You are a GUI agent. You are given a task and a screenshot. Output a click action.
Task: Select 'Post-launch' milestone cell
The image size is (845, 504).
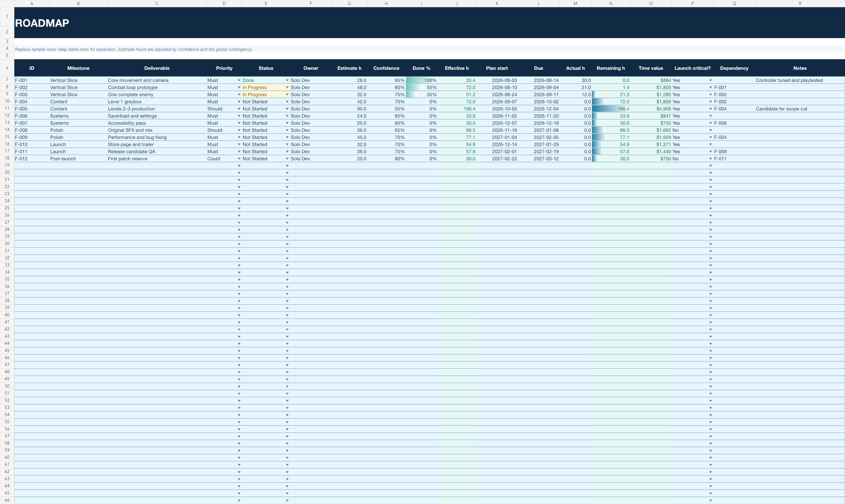78,159
